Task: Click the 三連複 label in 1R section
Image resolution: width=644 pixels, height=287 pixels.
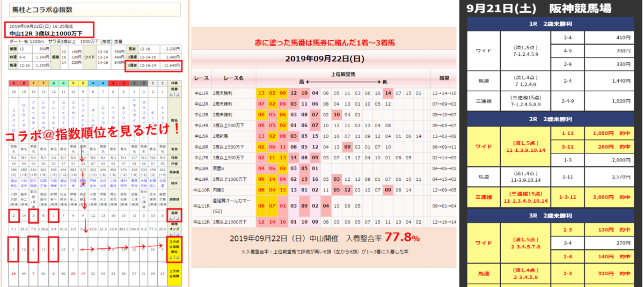Action: (484, 100)
